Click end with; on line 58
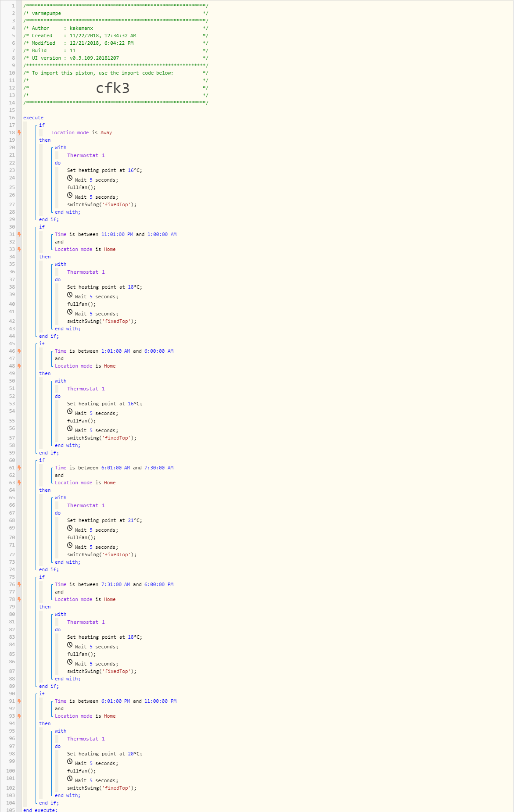Viewport: 517px width, 812px height. point(68,445)
